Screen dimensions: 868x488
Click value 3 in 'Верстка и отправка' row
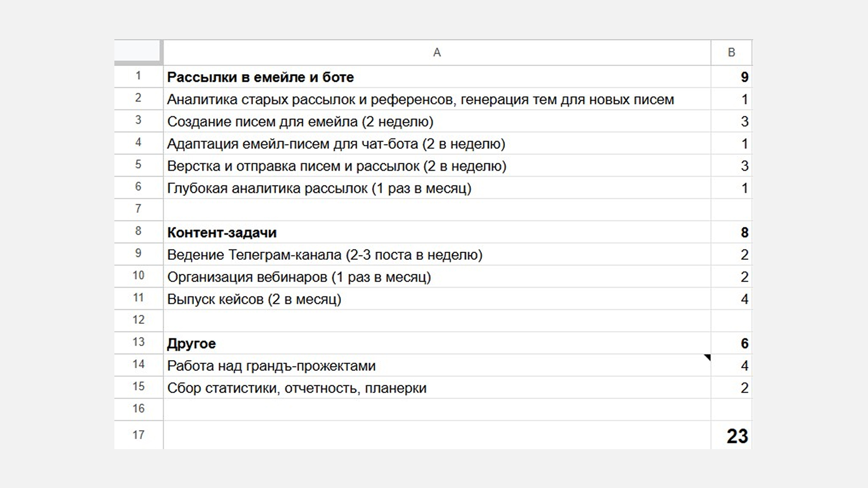(x=731, y=165)
